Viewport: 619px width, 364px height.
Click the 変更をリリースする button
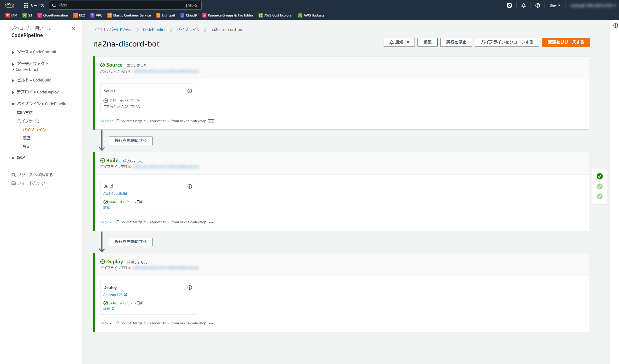point(566,42)
